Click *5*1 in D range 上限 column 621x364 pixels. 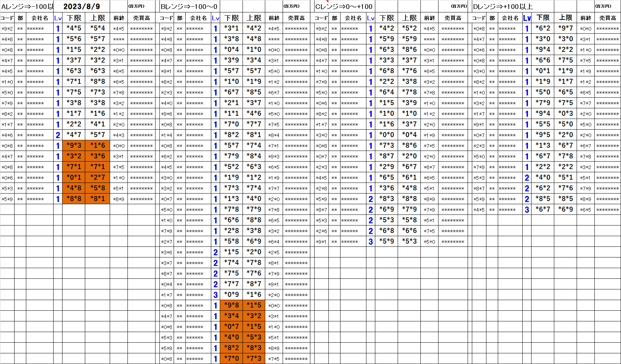566,178
